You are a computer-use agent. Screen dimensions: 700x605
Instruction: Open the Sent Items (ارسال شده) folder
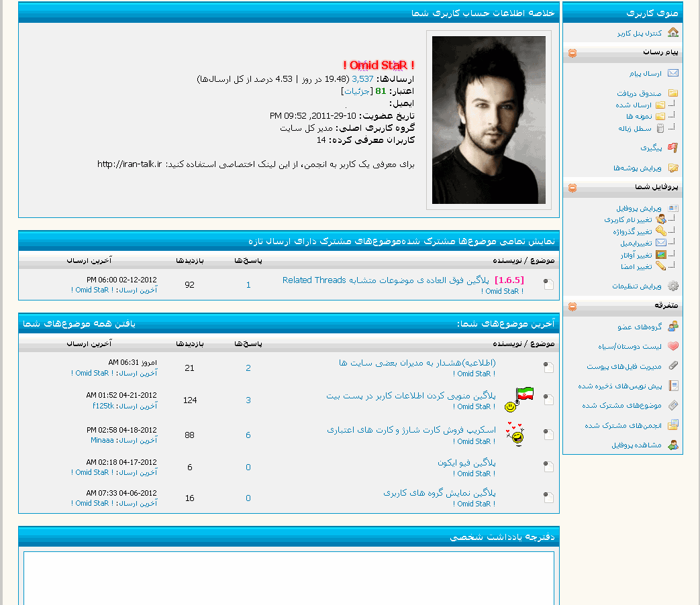pos(634,105)
